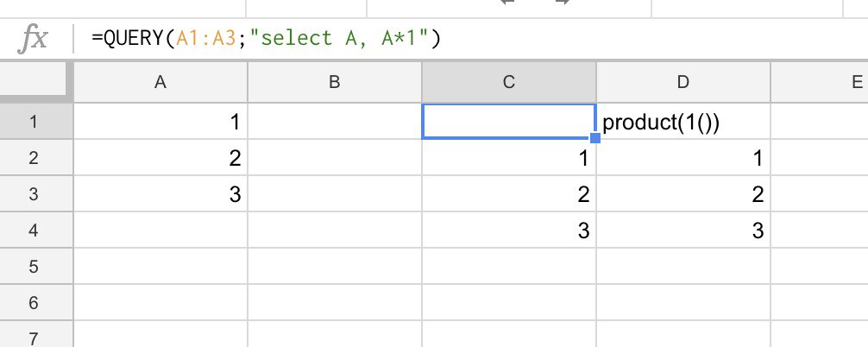This screenshot has height=347, width=868.
Task: Click cell A1 with value 1
Action: (x=160, y=123)
